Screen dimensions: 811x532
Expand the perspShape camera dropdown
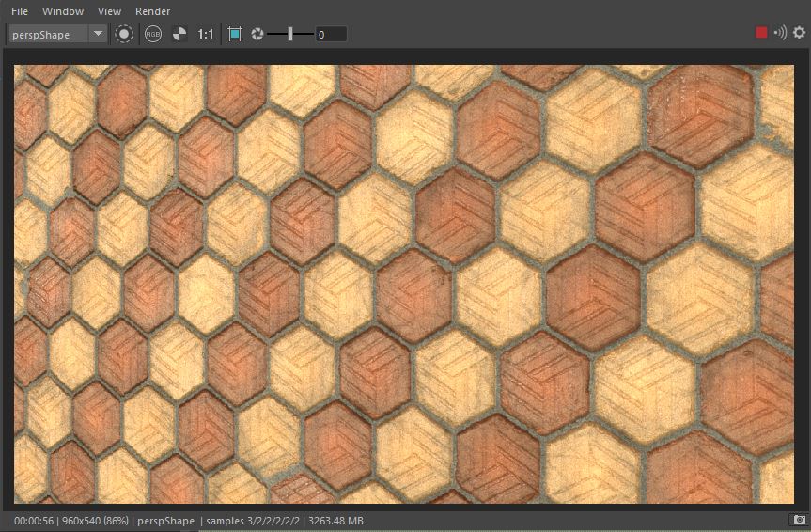tap(98, 34)
